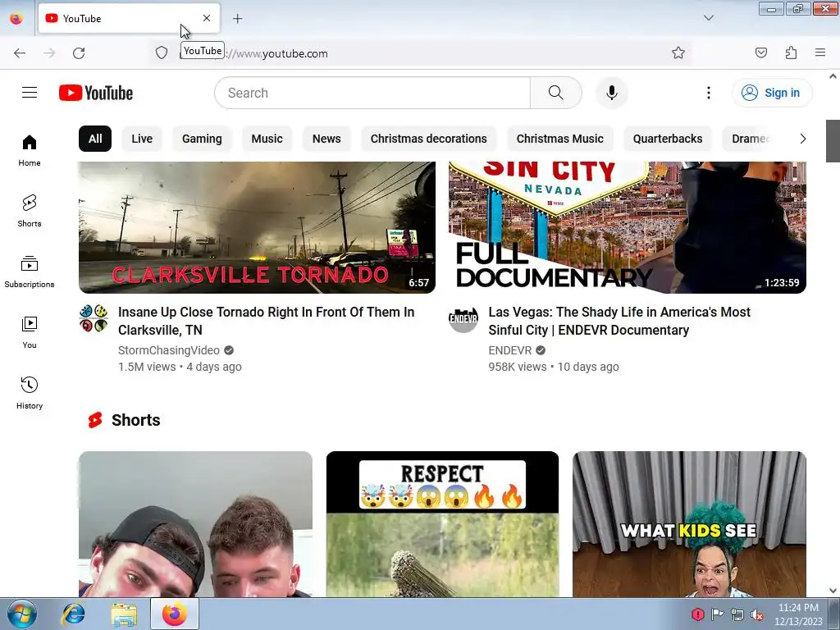Select the Music filter chip
840x630 pixels.
pos(267,139)
